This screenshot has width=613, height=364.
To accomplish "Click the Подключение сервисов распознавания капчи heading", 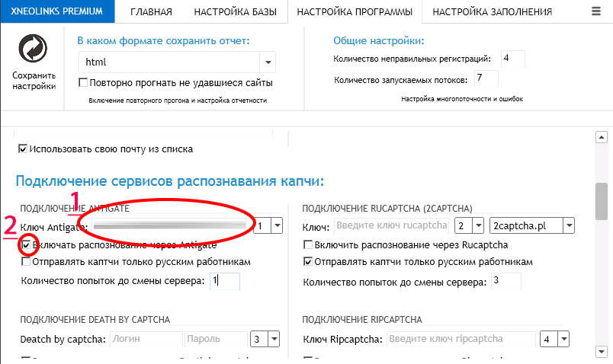I will pos(170,181).
